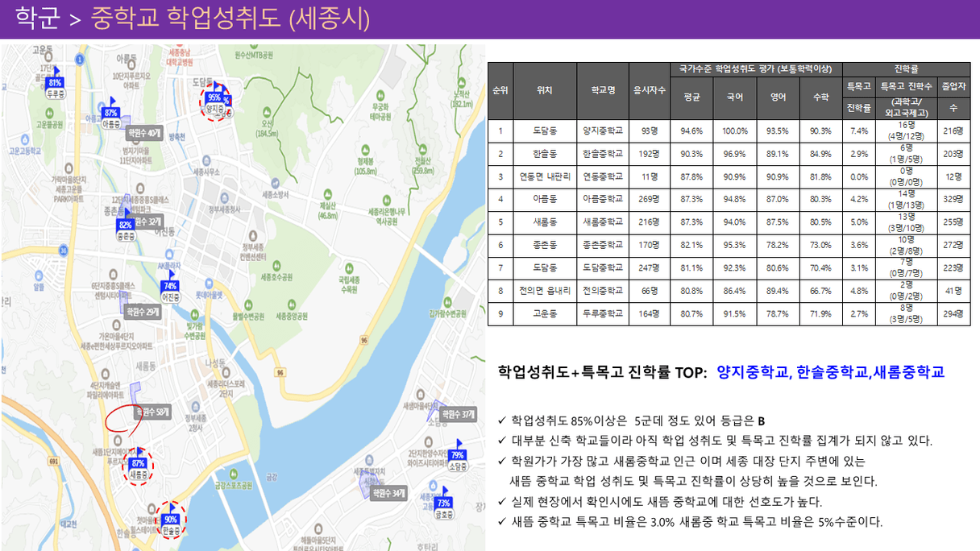Select the 전의면 읍내리 location cell
The image size is (980, 551).
point(545,291)
